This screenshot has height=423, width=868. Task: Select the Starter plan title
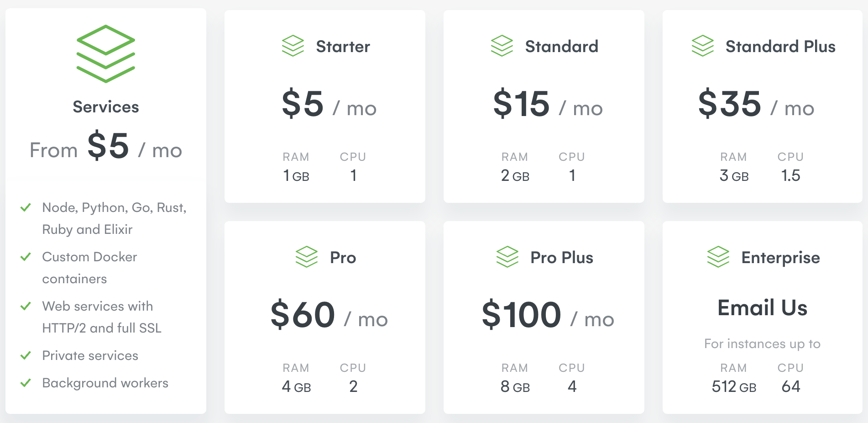point(343,47)
